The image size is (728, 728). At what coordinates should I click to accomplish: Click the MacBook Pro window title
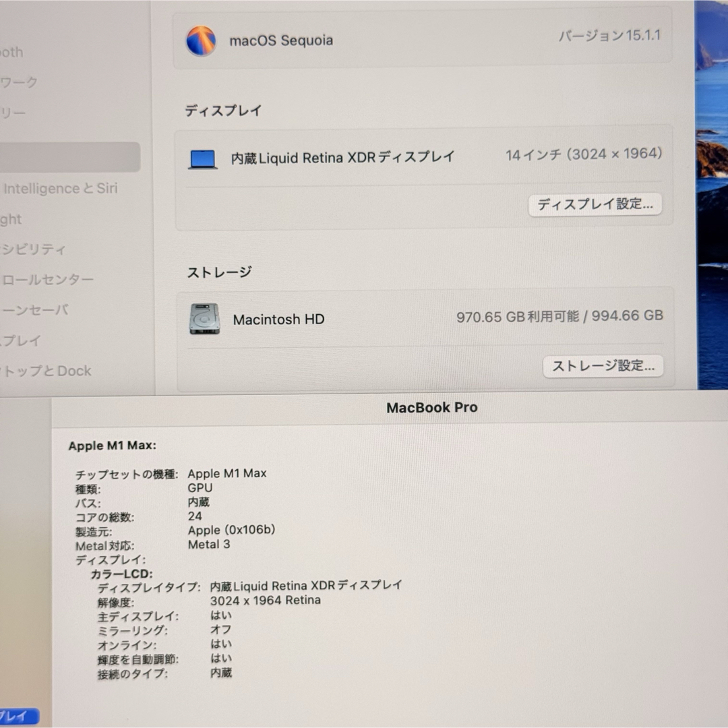(x=432, y=408)
